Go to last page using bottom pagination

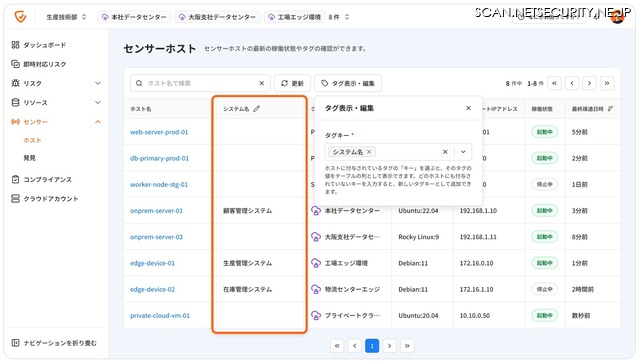coord(407,346)
